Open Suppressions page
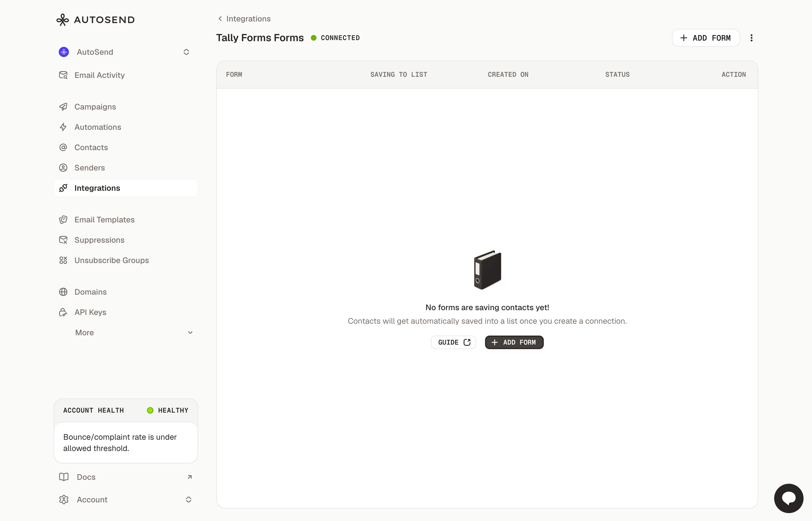This screenshot has height=521, width=812. 99,240
